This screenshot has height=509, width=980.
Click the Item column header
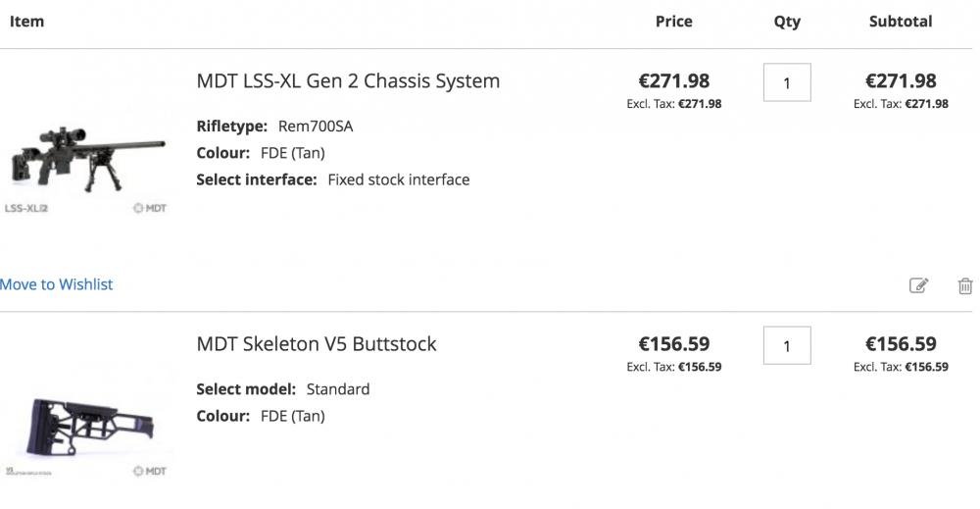tap(26, 21)
